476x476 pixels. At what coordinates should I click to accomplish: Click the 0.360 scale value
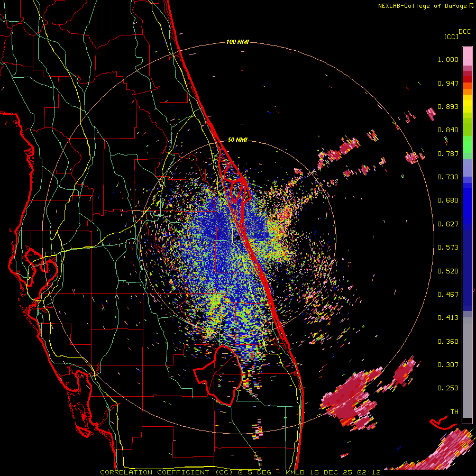pos(448,342)
